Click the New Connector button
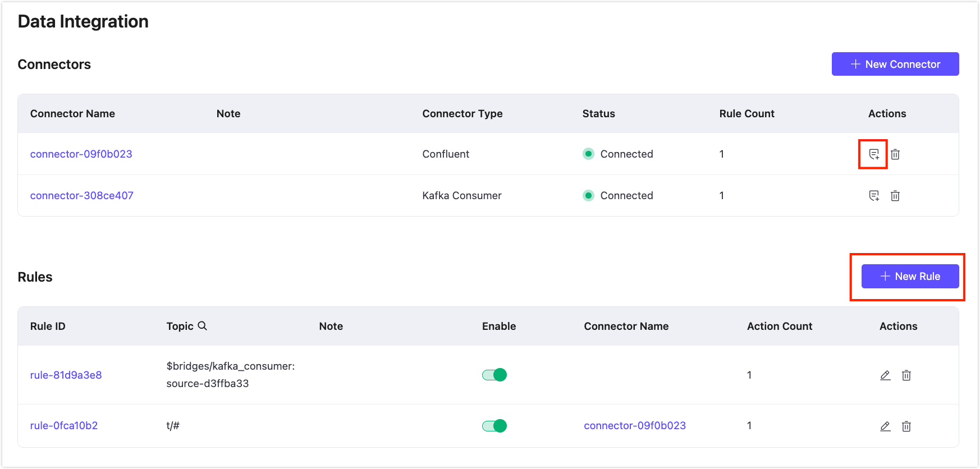The image size is (980, 469). point(895,64)
